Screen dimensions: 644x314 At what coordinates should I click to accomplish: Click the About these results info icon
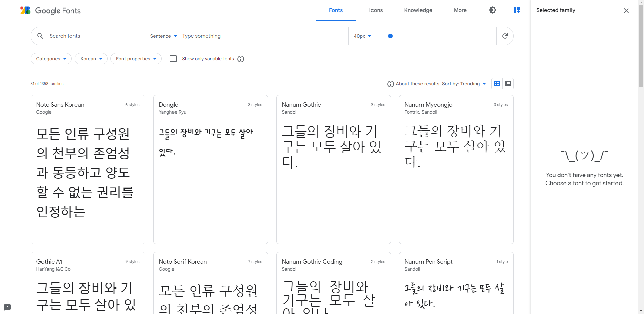pos(390,84)
